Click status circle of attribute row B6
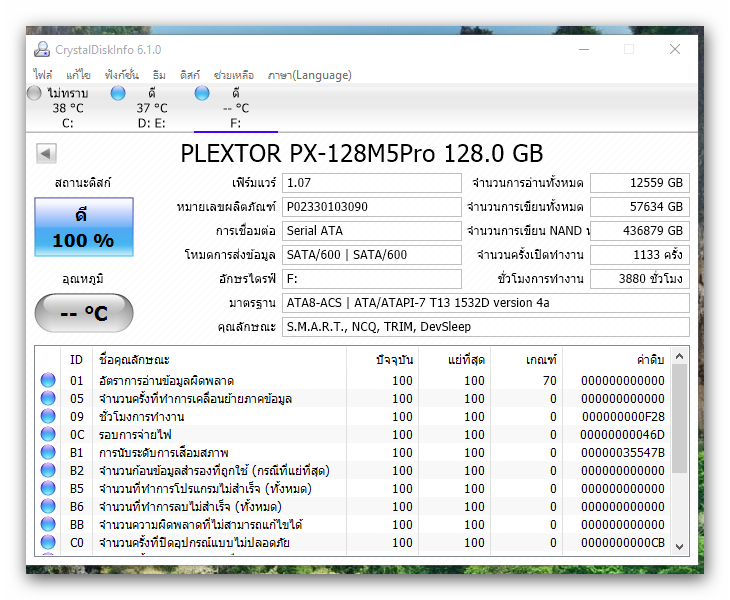This screenshot has width=730, height=600. (48, 506)
